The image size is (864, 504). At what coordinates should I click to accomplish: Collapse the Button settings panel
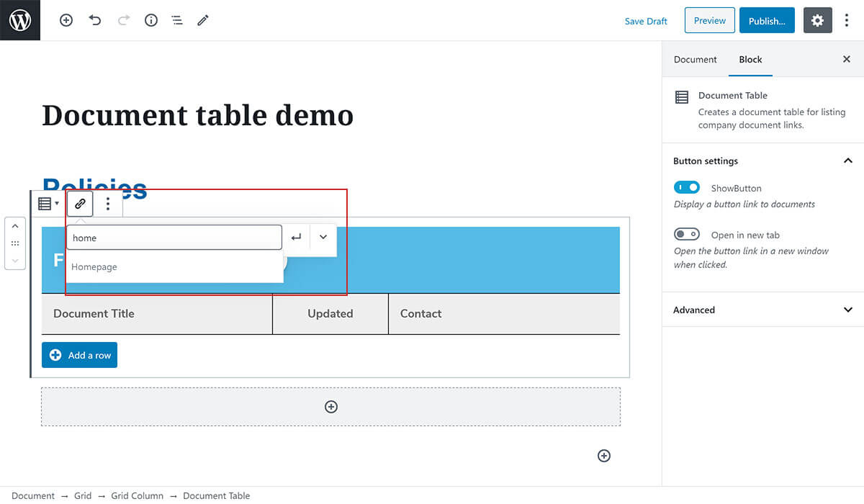coord(847,161)
